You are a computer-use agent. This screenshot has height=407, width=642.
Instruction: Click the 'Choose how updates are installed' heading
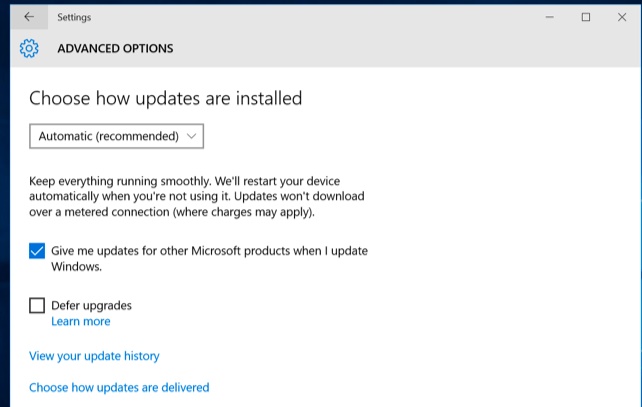click(x=165, y=98)
